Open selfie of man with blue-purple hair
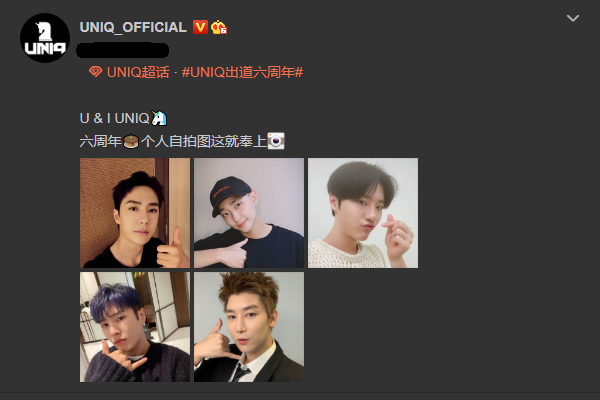This screenshot has height=400, width=600. pos(135,327)
